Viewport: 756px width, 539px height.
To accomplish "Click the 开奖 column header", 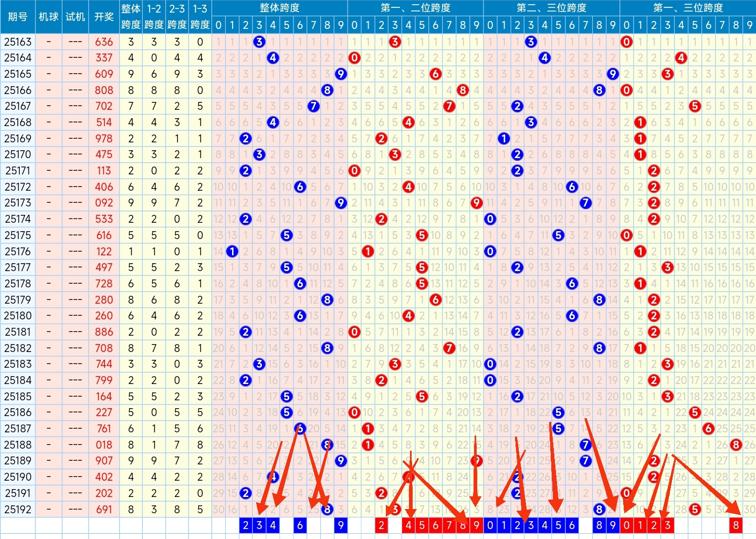I will click(x=104, y=17).
